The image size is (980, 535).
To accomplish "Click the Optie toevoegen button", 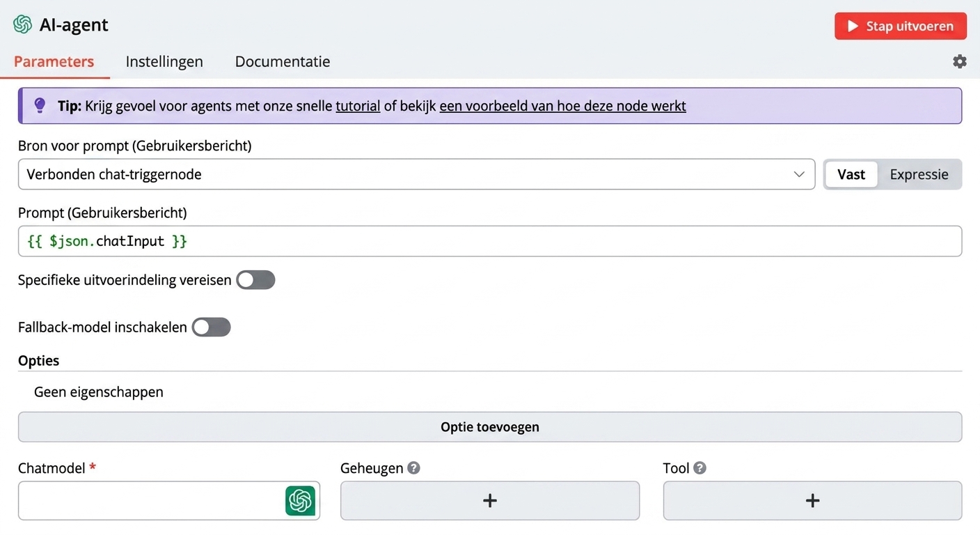I will pyautogui.click(x=490, y=427).
